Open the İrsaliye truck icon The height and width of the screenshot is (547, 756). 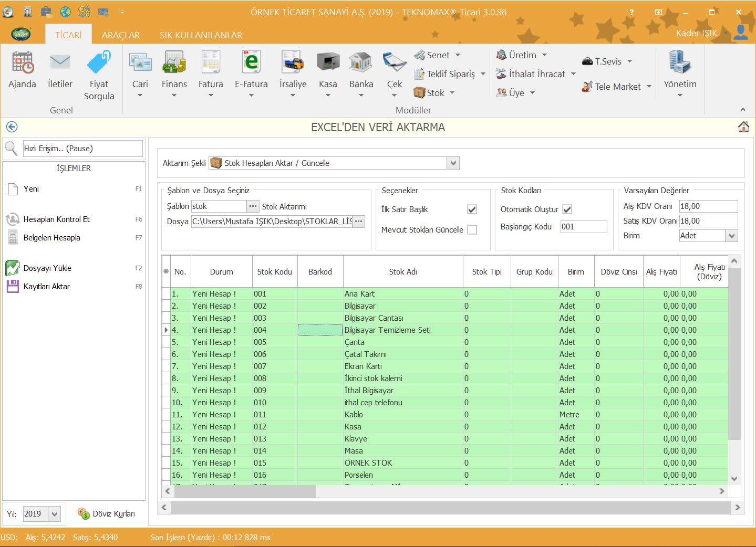coord(293,63)
